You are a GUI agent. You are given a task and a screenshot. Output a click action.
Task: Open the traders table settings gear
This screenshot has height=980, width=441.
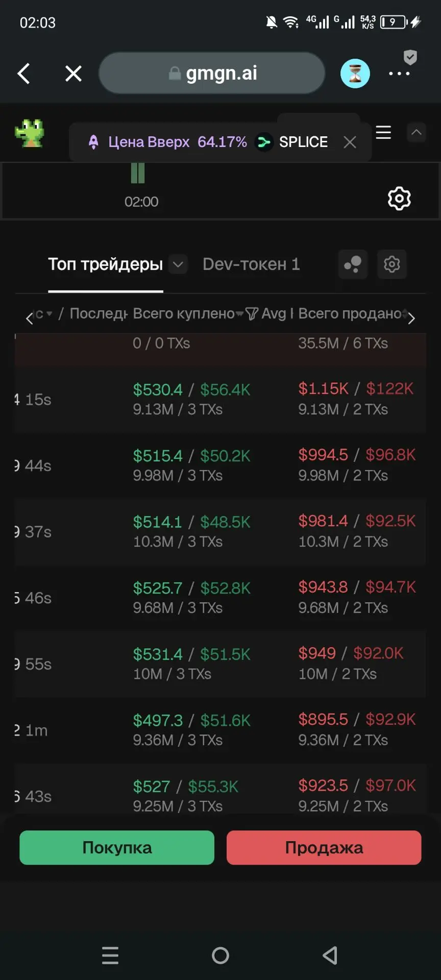[392, 264]
